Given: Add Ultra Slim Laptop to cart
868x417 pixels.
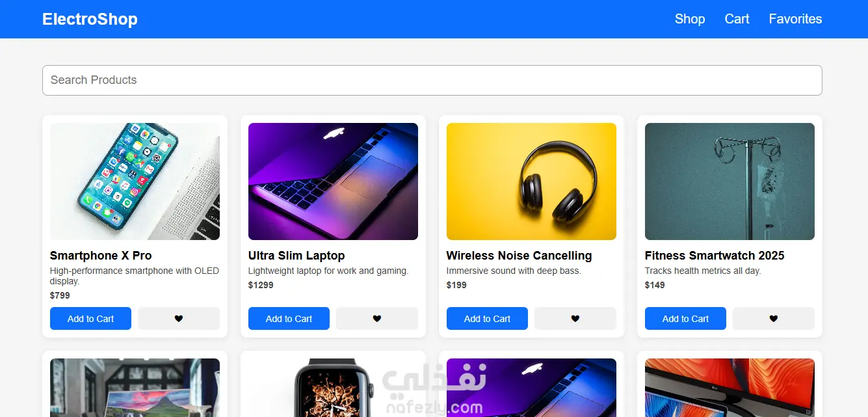Looking at the screenshot, I should click(x=289, y=319).
